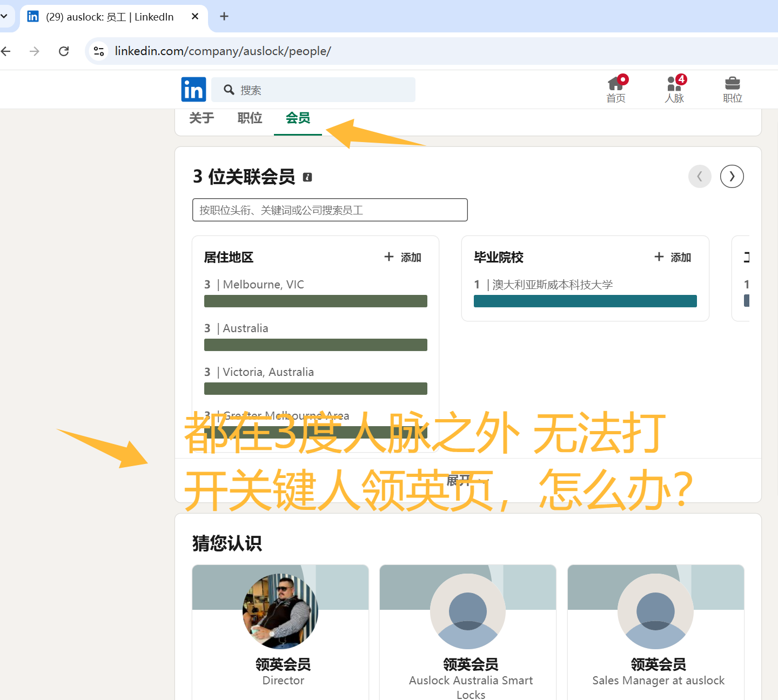Open Sales Manager at auslock avatar
The image size is (778, 700).
pos(655,611)
